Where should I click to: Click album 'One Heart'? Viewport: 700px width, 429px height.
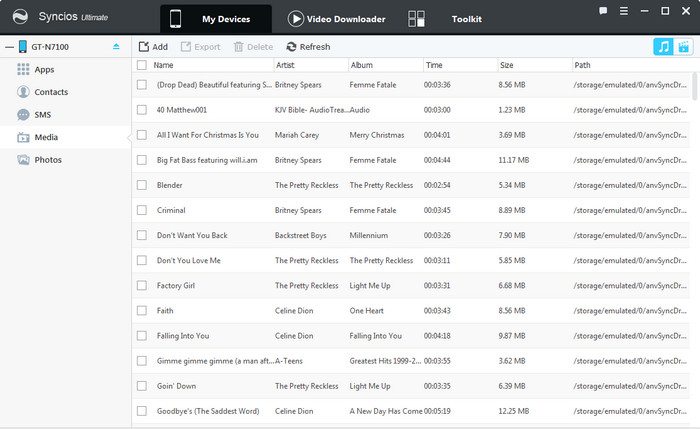367,311
